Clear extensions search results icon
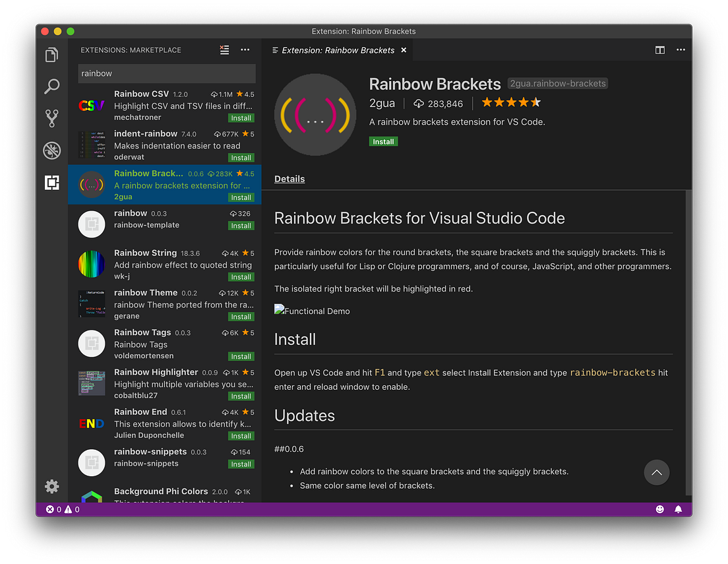This screenshot has width=728, height=564. [x=224, y=49]
